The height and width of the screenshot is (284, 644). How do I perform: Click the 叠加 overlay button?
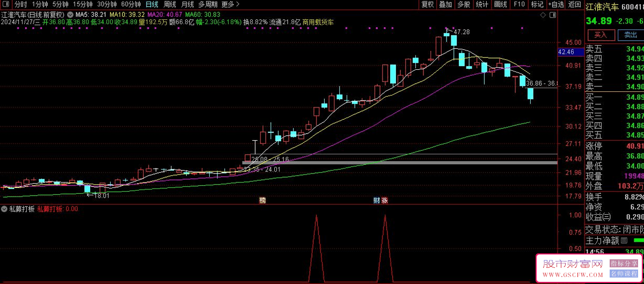tap(445, 4)
